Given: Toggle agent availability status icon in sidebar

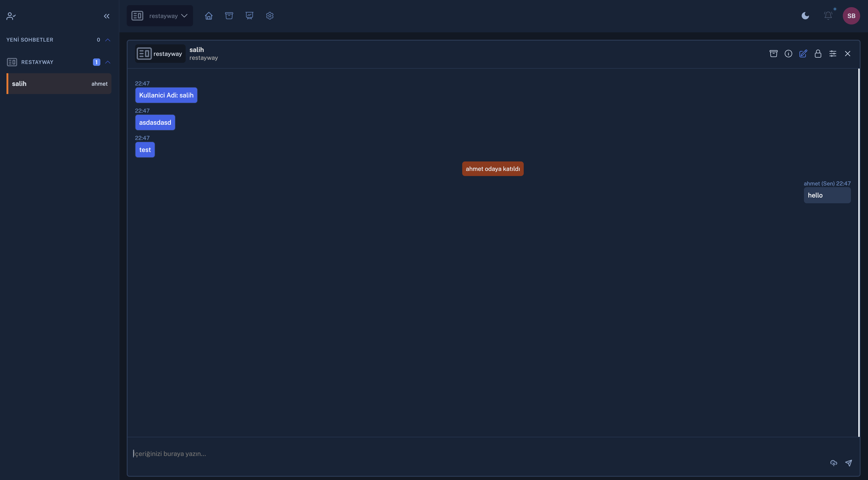Looking at the screenshot, I should point(11,16).
